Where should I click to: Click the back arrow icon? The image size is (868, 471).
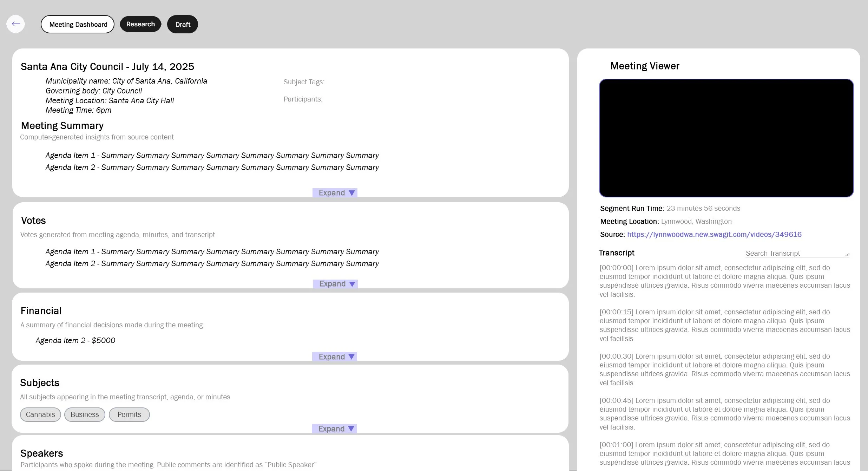pos(15,24)
